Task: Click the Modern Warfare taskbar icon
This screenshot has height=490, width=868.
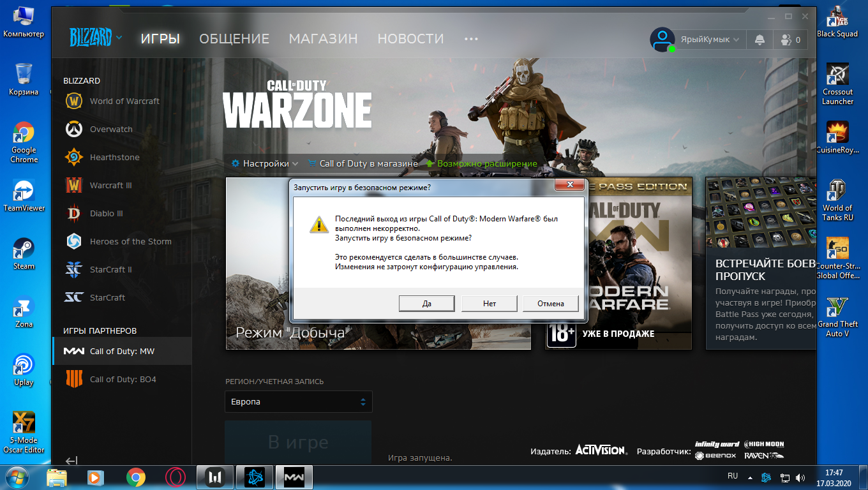Action: tap(294, 477)
